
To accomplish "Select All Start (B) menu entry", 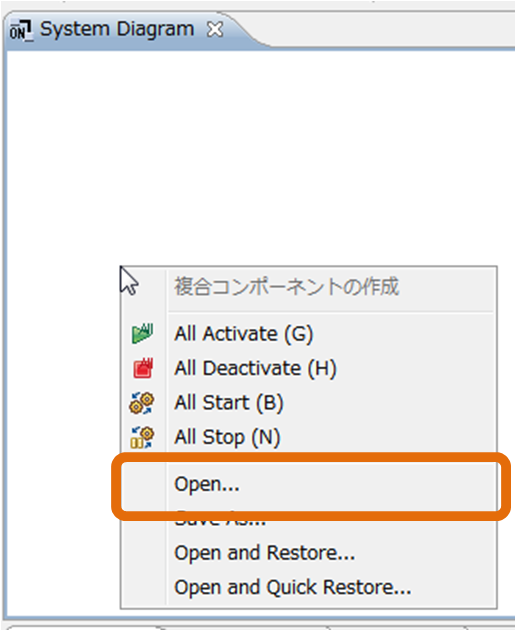I will point(309,403).
